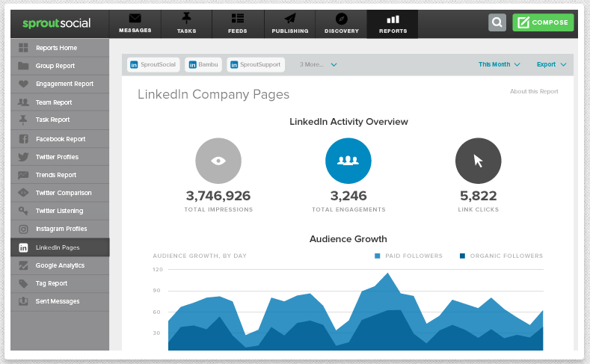Open Group Report in sidebar
The image size is (590, 364).
(60, 66)
